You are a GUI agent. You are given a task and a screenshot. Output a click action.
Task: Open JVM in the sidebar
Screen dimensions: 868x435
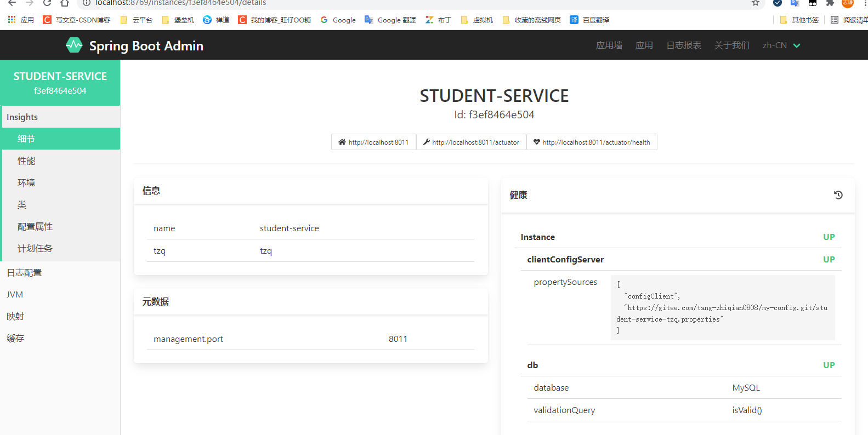click(60, 294)
